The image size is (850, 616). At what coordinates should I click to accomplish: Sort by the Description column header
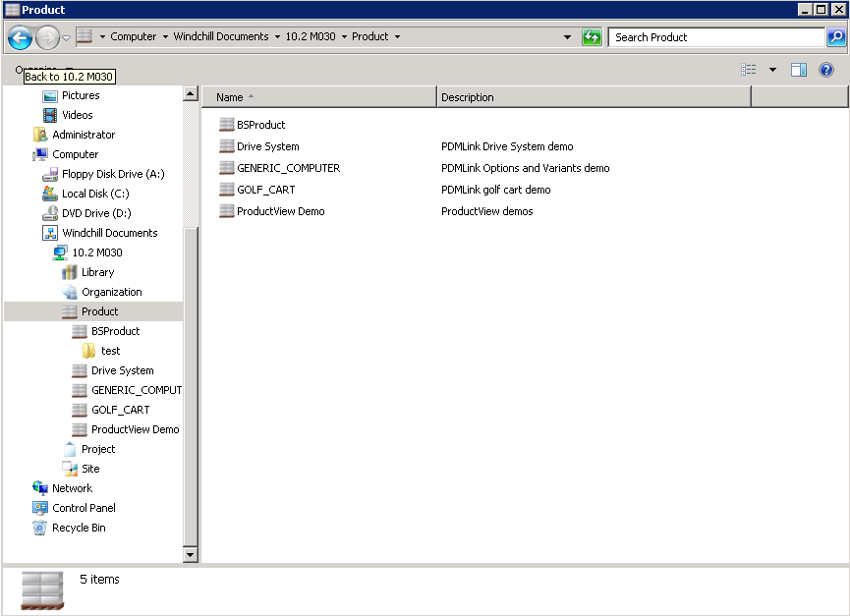coord(595,97)
